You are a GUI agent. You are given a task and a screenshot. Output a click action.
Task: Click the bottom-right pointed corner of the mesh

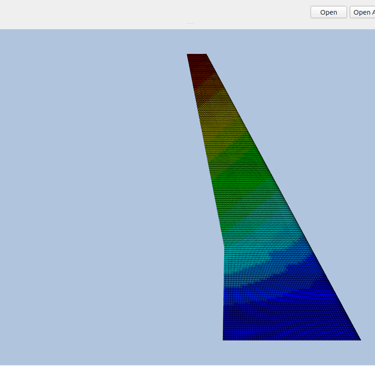pos(360,339)
